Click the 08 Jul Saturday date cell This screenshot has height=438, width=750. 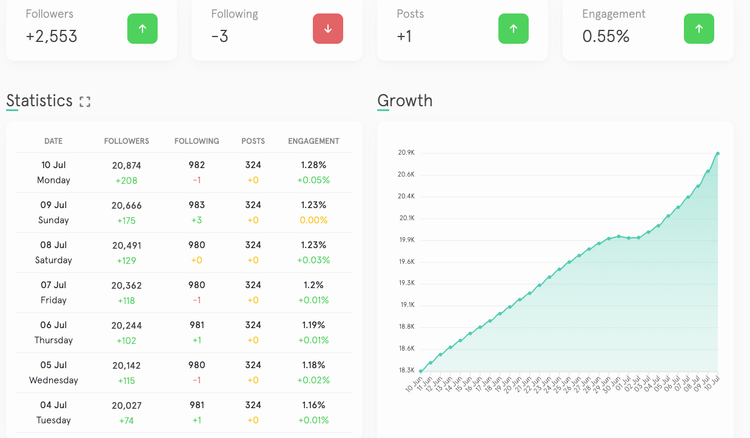(53, 252)
